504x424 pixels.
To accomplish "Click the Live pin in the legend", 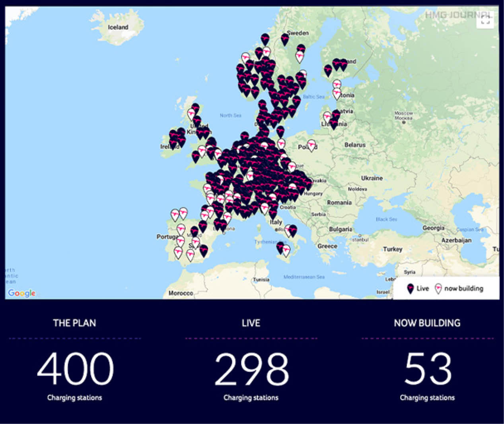I will point(410,288).
